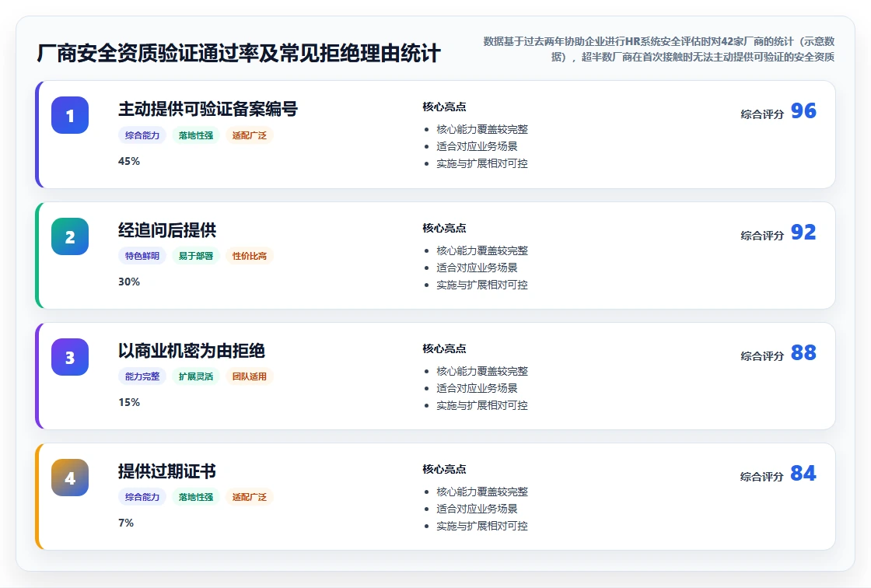This screenshot has width=871, height=588.
Task: Select the 扩展灵活 tag
Action: [x=196, y=376]
